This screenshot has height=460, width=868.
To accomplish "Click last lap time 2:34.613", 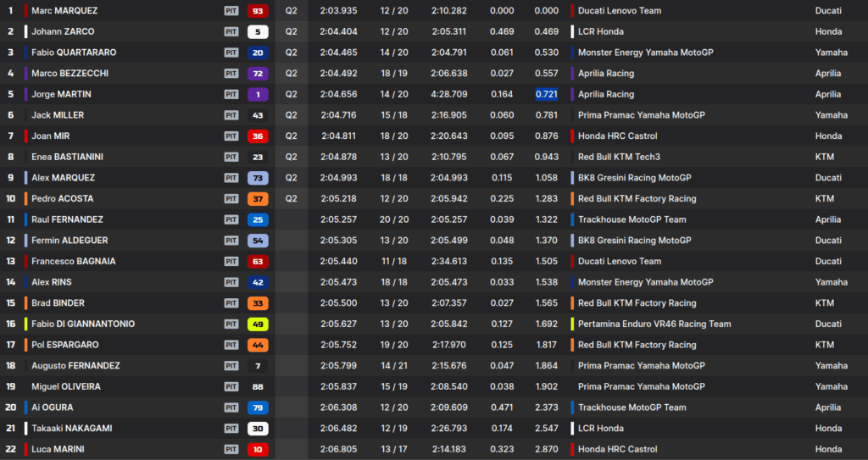I will pyautogui.click(x=449, y=261).
